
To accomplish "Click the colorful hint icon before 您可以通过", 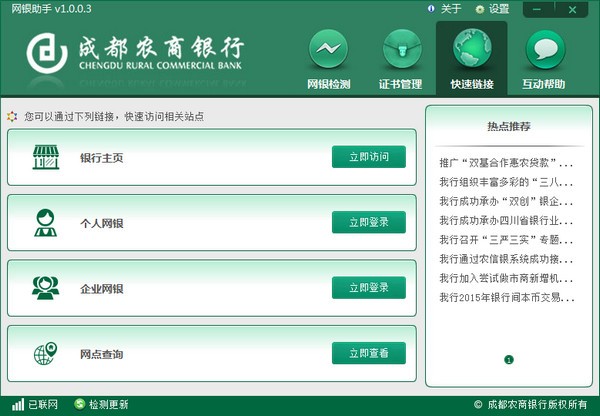I will [x=12, y=116].
